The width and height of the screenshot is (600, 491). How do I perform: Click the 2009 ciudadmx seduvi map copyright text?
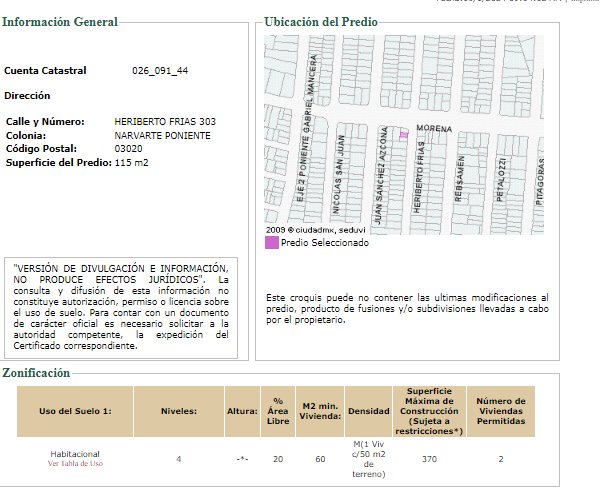tap(316, 230)
